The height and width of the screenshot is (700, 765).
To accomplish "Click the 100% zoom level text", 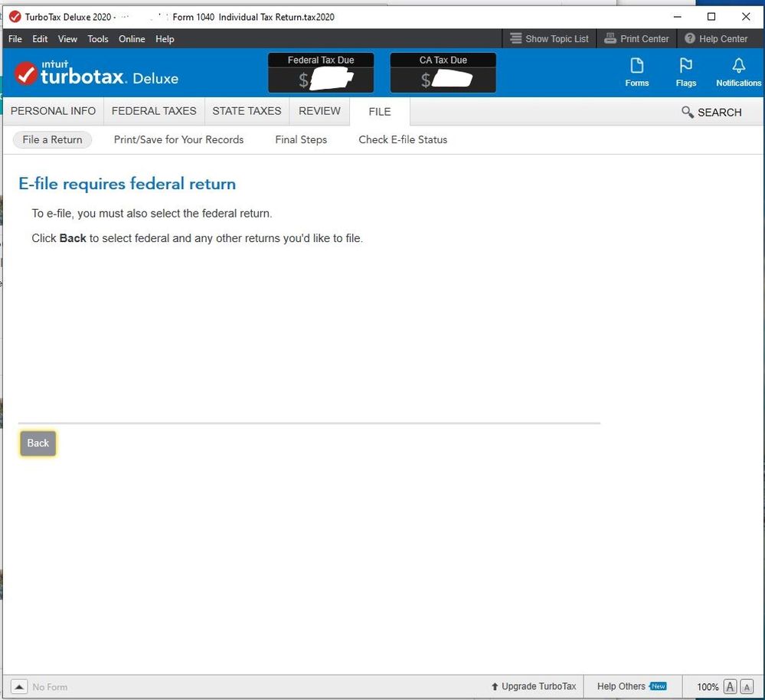I will point(708,687).
